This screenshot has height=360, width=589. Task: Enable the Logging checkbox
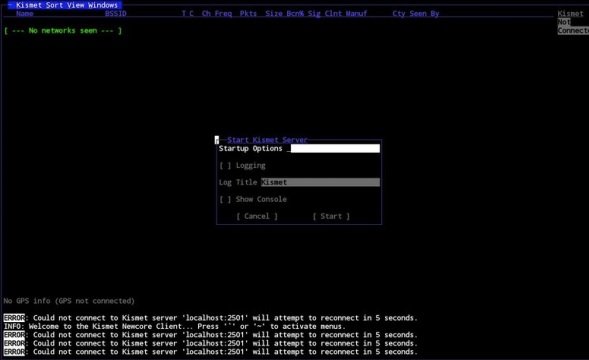(225, 166)
